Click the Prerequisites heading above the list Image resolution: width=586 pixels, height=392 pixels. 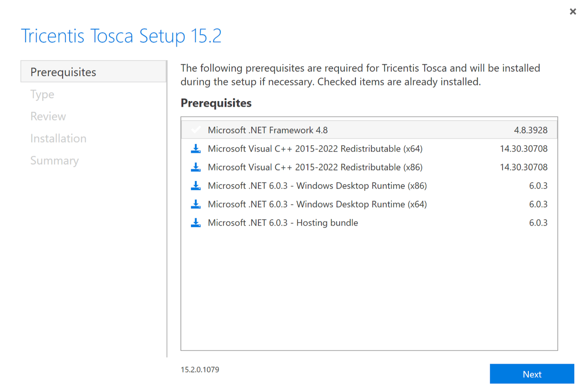click(x=216, y=103)
